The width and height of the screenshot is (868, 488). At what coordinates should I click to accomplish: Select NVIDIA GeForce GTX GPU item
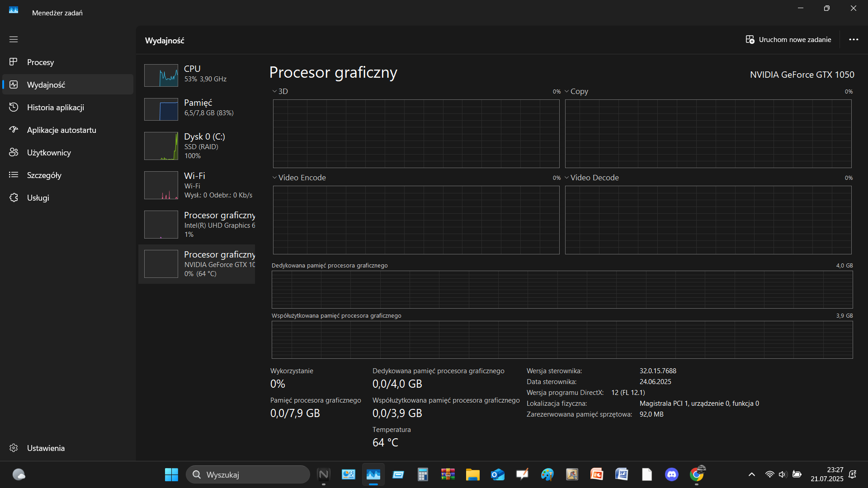pyautogui.click(x=197, y=264)
